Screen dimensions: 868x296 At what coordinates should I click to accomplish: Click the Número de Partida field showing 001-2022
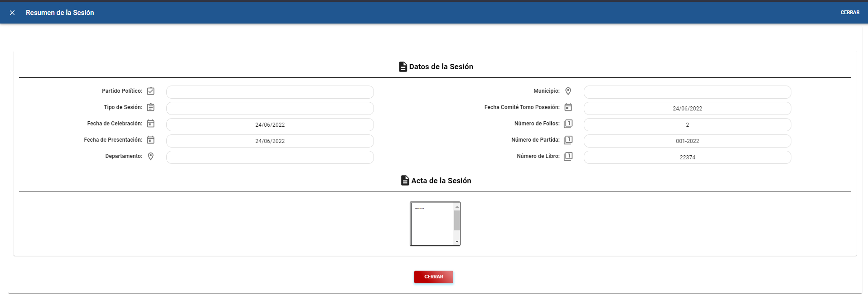[687, 141]
